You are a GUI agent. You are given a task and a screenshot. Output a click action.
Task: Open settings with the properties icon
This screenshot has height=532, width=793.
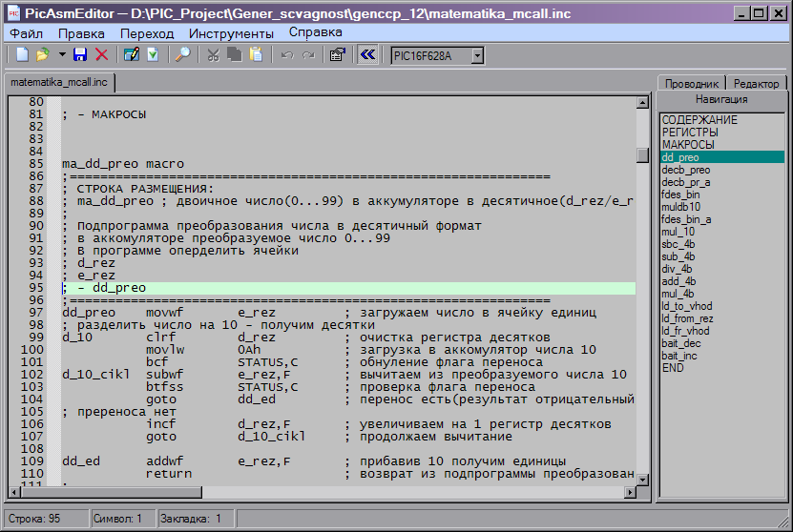pos(337,54)
